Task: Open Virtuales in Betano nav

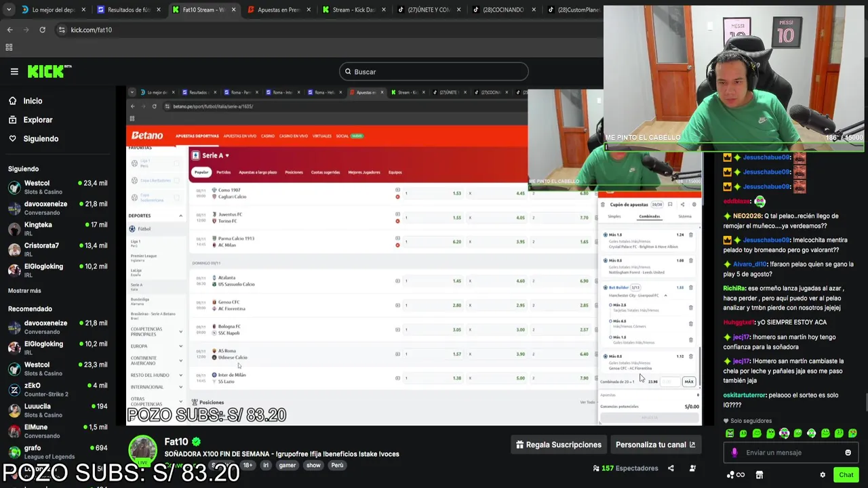Action: tap(322, 136)
